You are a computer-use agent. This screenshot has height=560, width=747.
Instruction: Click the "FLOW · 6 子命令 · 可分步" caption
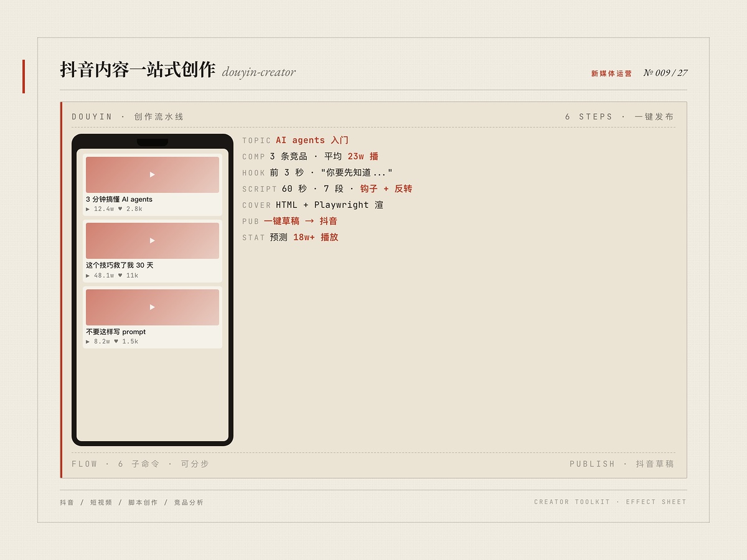140,464
